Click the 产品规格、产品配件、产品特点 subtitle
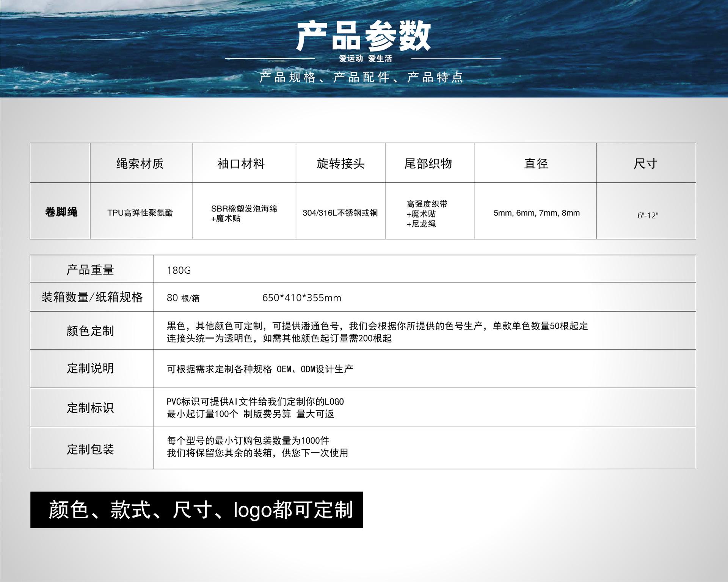728x582 pixels. [361, 77]
